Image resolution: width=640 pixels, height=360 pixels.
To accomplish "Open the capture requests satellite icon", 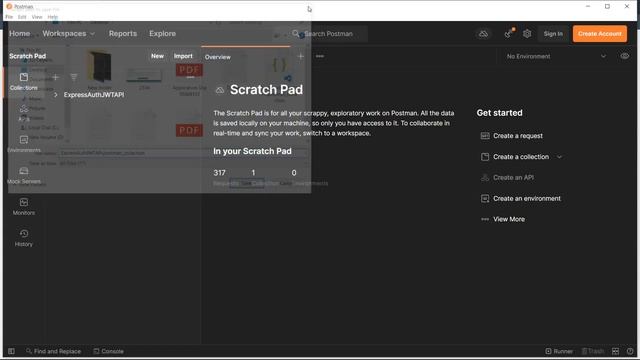I will [x=509, y=34].
